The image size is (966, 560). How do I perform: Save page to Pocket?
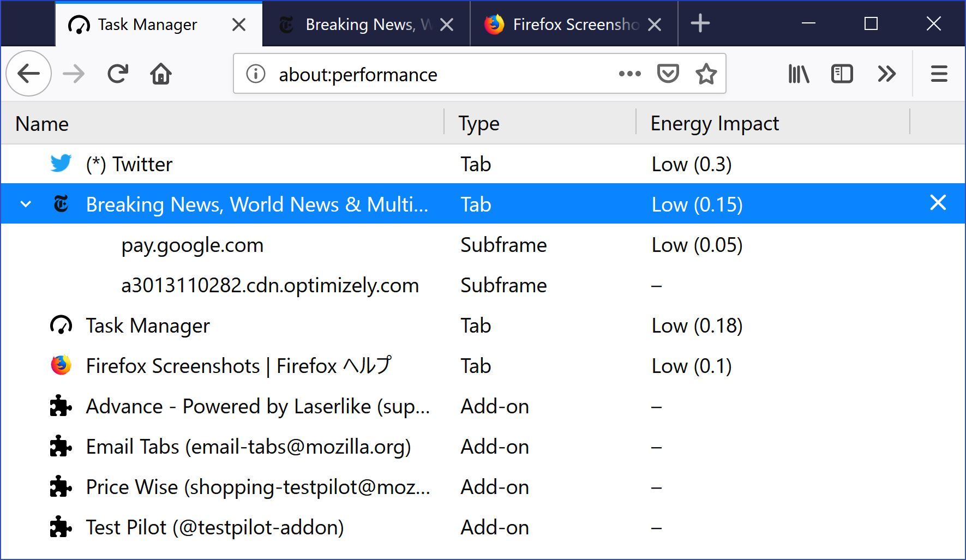pos(668,74)
